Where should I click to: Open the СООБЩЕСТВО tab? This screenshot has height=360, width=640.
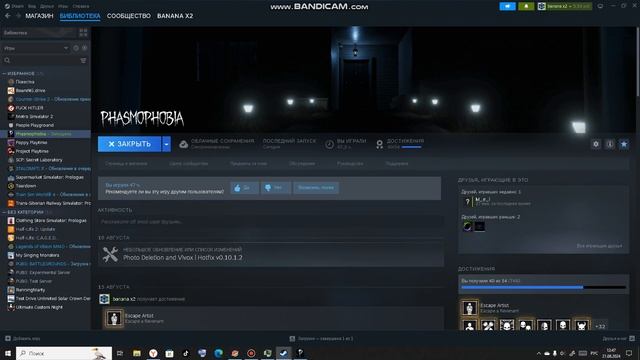pos(129,16)
